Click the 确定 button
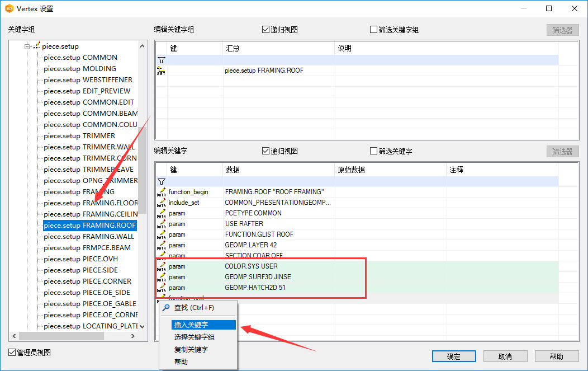Image resolution: width=588 pixels, height=371 pixels. pyautogui.click(x=454, y=356)
